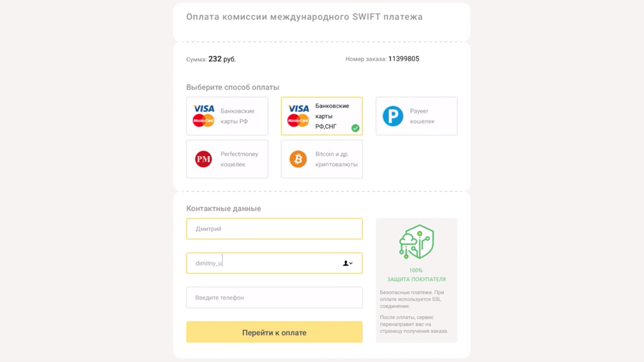
Task: Click the red Perfectmoney PM icon
Action: (204, 159)
